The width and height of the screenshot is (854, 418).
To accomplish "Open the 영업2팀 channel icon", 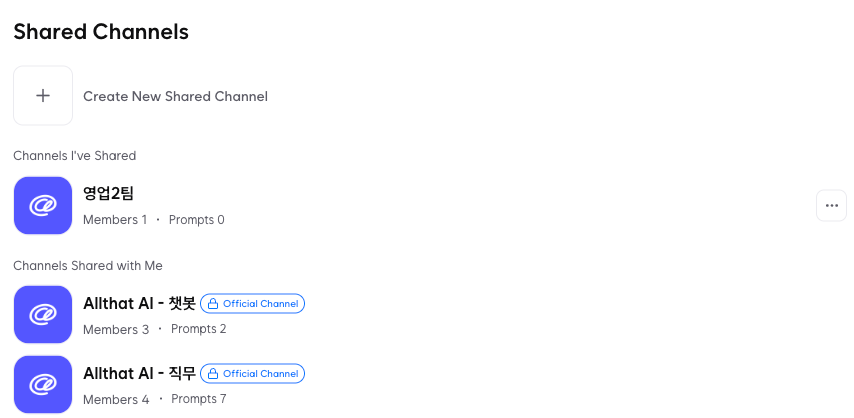I will pyautogui.click(x=43, y=205).
